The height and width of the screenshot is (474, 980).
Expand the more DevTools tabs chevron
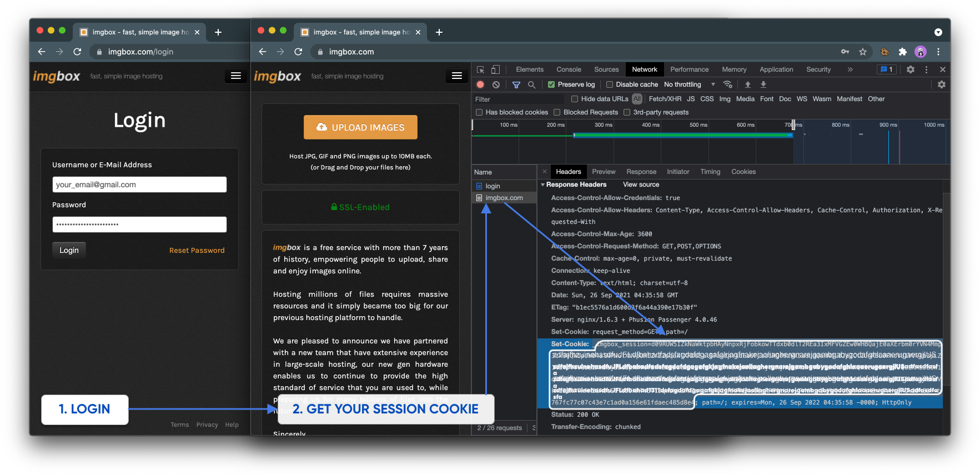[x=850, y=69]
